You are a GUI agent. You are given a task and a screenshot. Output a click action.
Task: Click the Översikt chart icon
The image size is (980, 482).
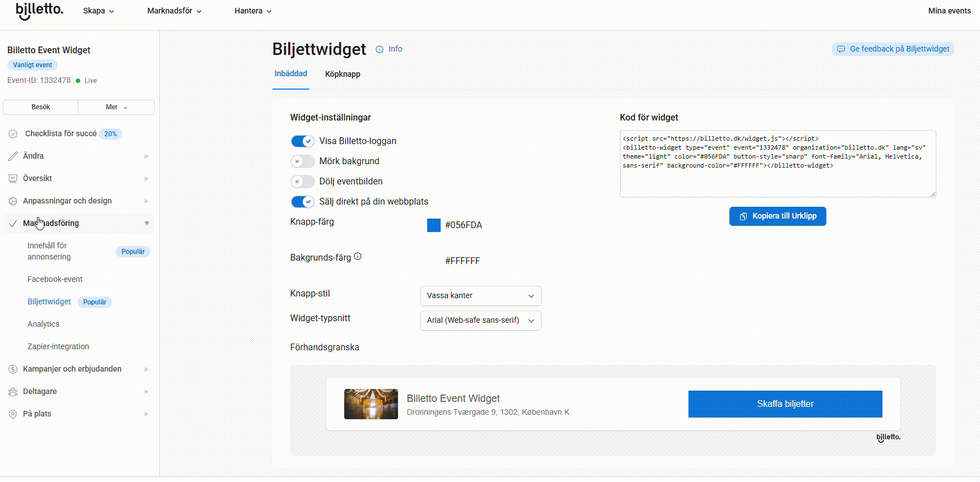[x=13, y=179]
